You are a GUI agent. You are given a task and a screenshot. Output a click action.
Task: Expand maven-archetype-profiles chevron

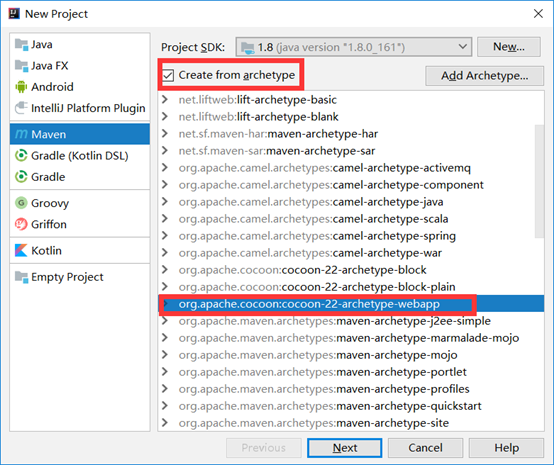(165, 388)
